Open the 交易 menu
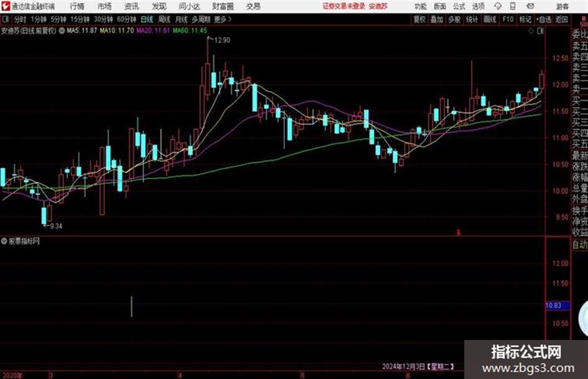 coord(253,6)
